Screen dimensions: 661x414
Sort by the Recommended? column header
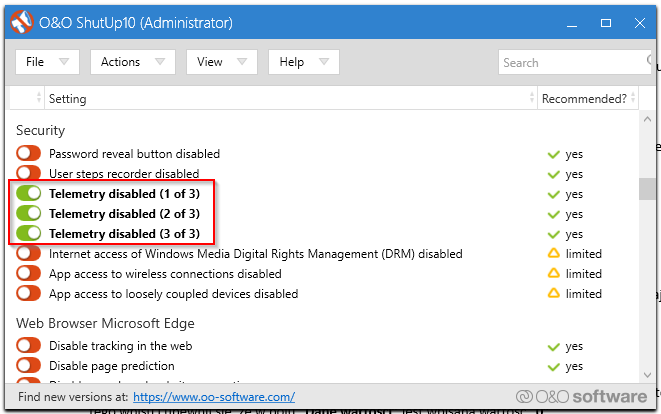click(x=588, y=98)
